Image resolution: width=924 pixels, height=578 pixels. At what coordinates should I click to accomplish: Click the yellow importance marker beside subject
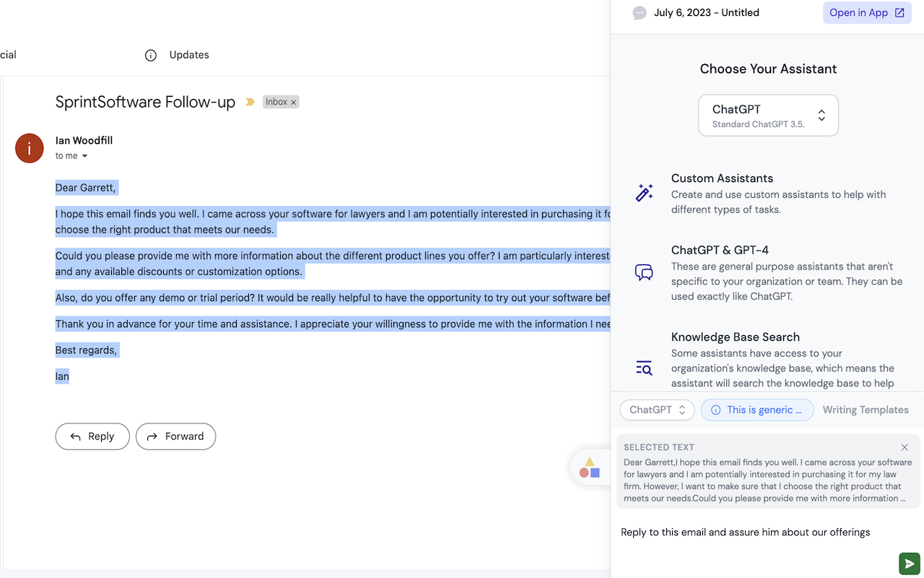[x=250, y=102]
